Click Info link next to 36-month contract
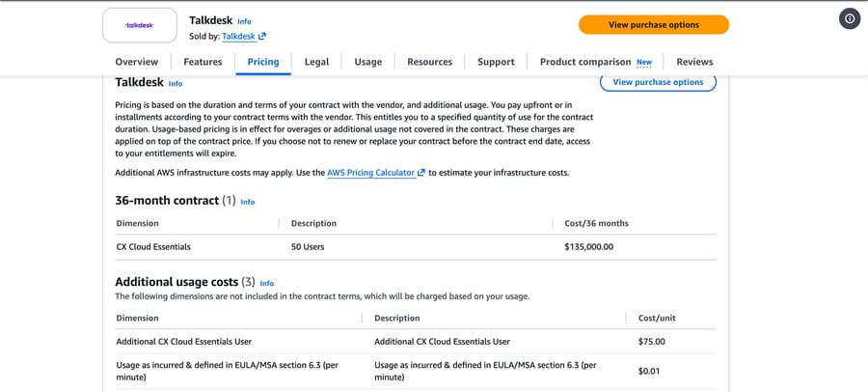 pyautogui.click(x=248, y=202)
